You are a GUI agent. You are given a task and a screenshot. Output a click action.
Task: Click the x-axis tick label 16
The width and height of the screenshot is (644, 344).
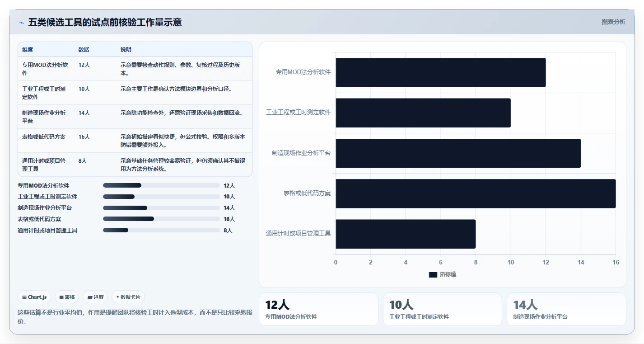pos(616,262)
